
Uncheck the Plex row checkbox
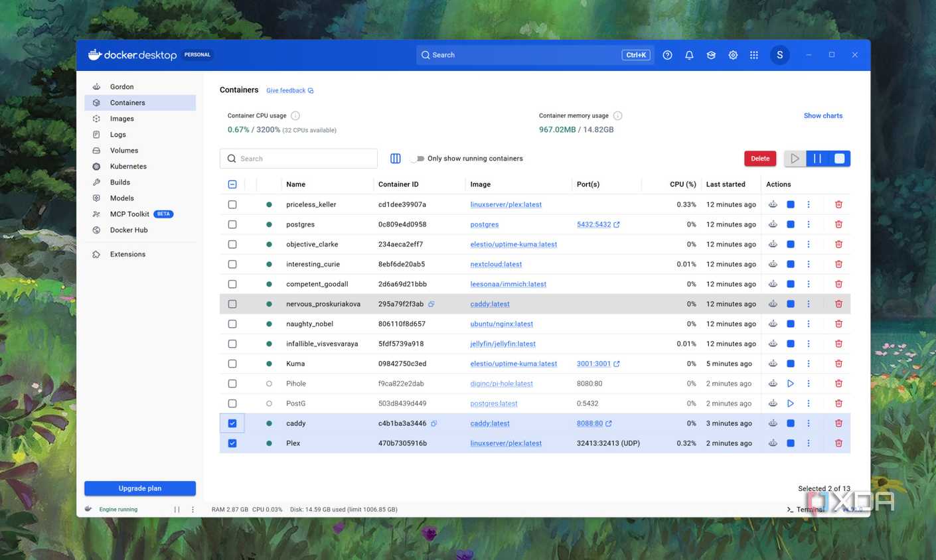coord(232,443)
